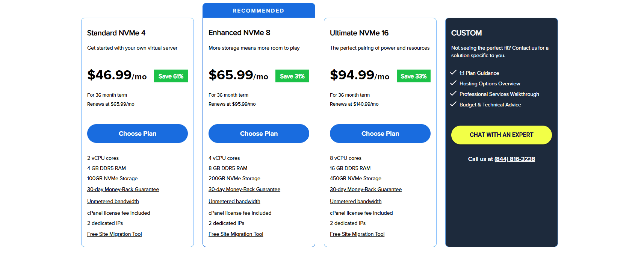Click checkmark icon beside 1:1 Plan Guidance
644x261 pixels.
pyautogui.click(x=454, y=73)
